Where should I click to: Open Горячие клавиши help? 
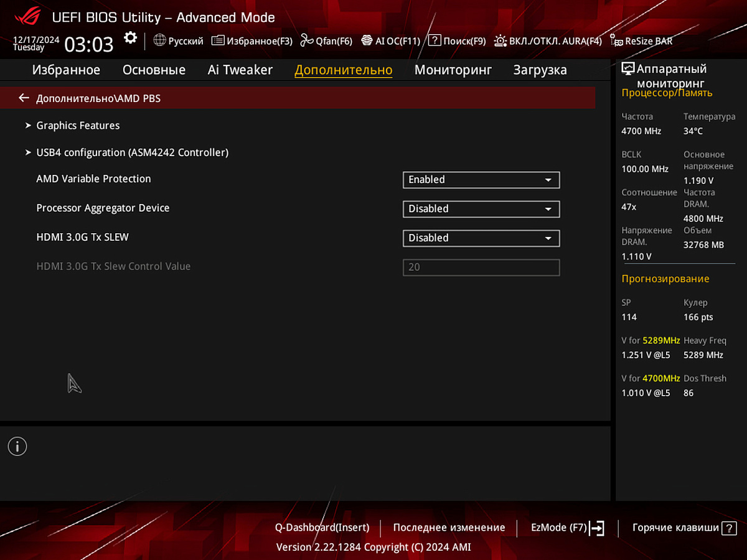tap(684, 528)
